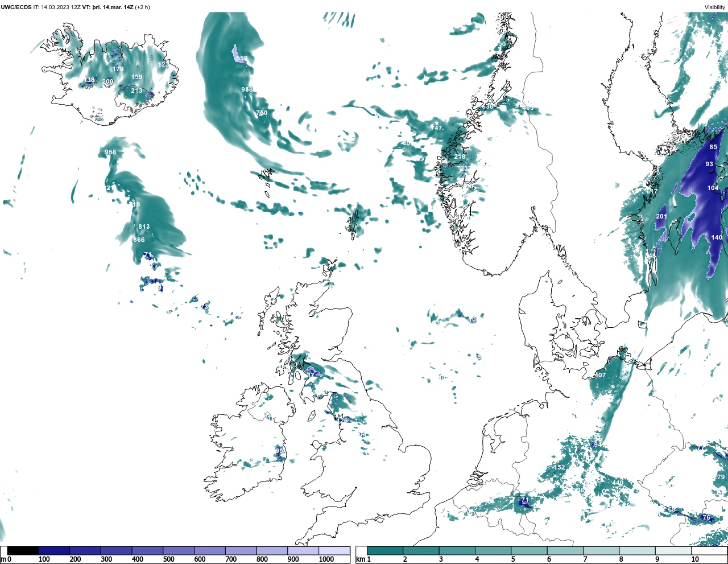Click the '76' value at bottom right
The height and width of the screenshot is (564, 728).
pos(706,518)
